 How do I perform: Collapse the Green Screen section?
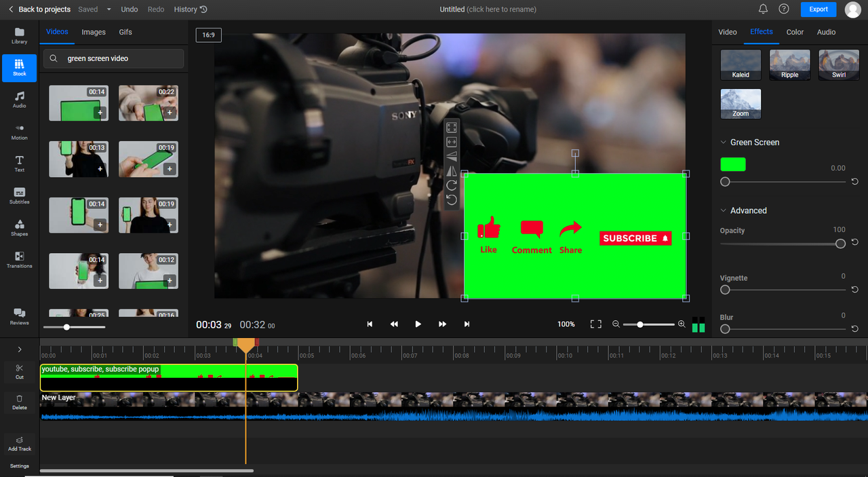(723, 142)
